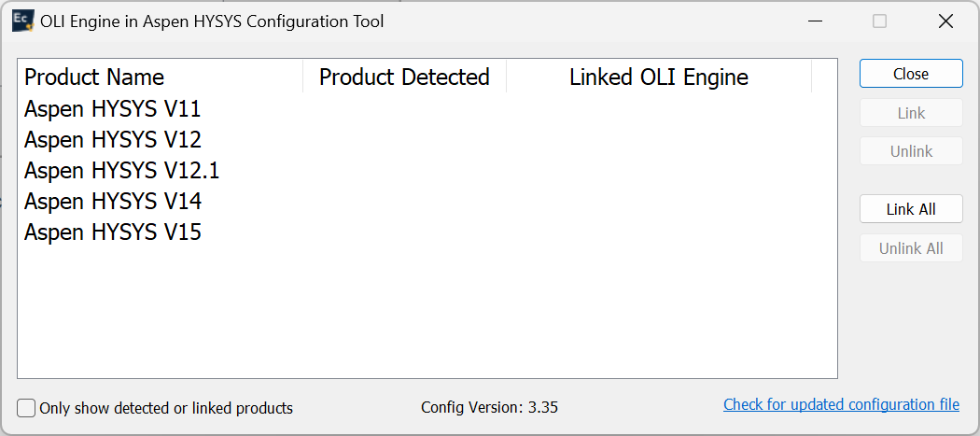Open Check for updated configuration file link
The height and width of the screenshot is (436, 980).
click(841, 404)
